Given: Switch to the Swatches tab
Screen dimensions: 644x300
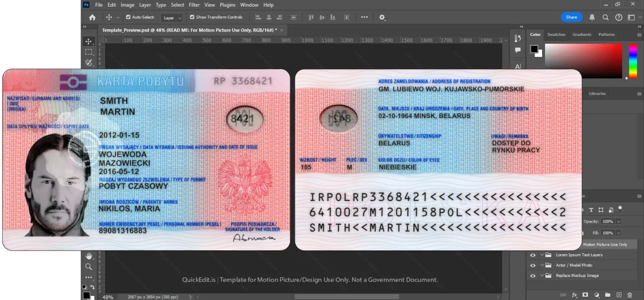Looking at the screenshot, I should 556,34.
